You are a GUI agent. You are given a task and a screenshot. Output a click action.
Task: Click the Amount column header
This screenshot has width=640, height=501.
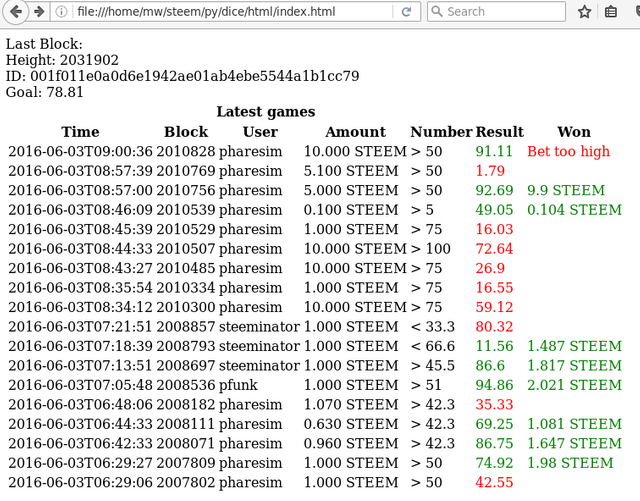click(355, 132)
